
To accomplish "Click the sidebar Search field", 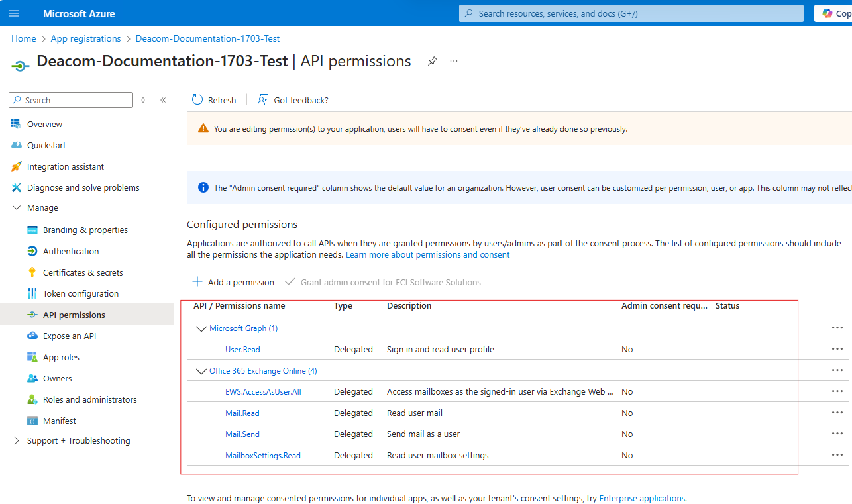I will click(x=71, y=100).
